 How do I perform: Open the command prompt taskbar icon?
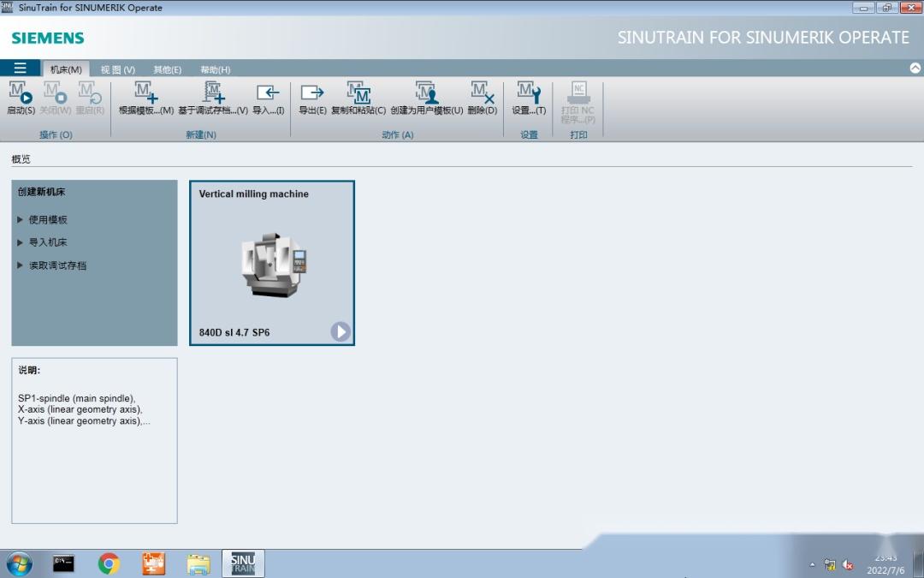[63, 563]
